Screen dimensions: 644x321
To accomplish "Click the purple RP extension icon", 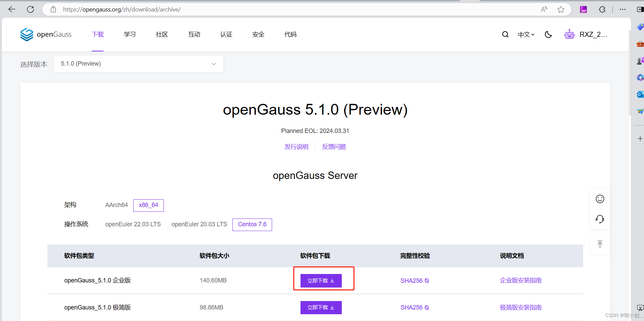I will 583,9.
